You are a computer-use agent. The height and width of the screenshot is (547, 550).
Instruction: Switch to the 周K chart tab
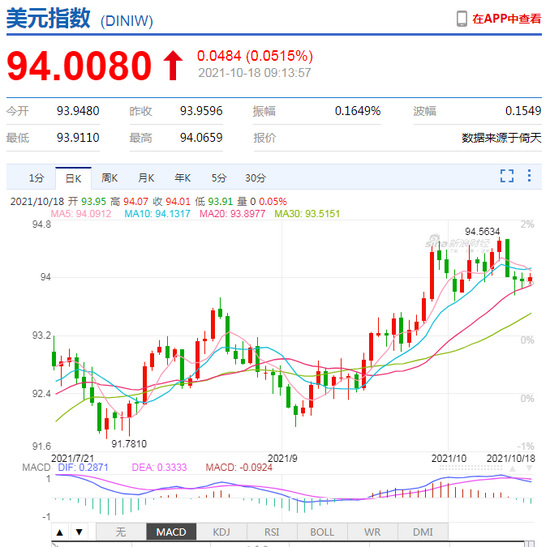[x=109, y=178]
